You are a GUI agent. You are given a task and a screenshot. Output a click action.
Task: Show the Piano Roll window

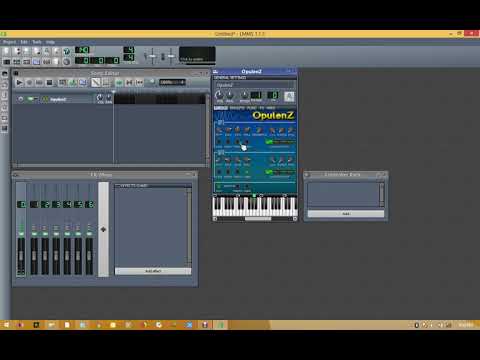(26, 62)
